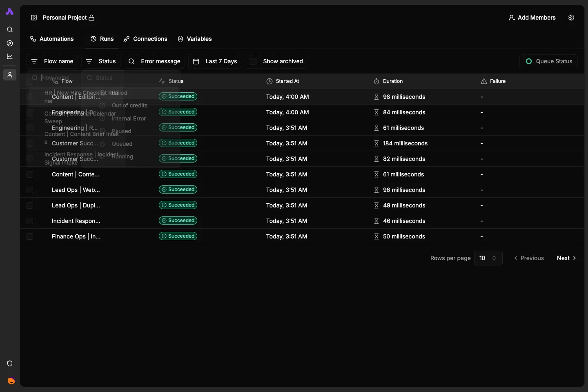The image size is (588, 392).
Task: Switch to the Automations tab
Action: point(52,39)
